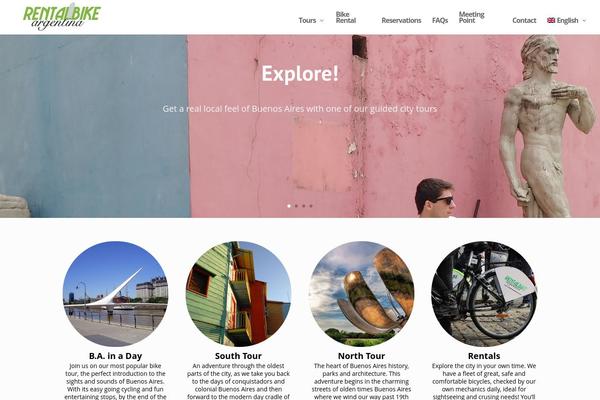This screenshot has width=600, height=400.
Task: Open the South Tour heading
Action: [x=238, y=356]
